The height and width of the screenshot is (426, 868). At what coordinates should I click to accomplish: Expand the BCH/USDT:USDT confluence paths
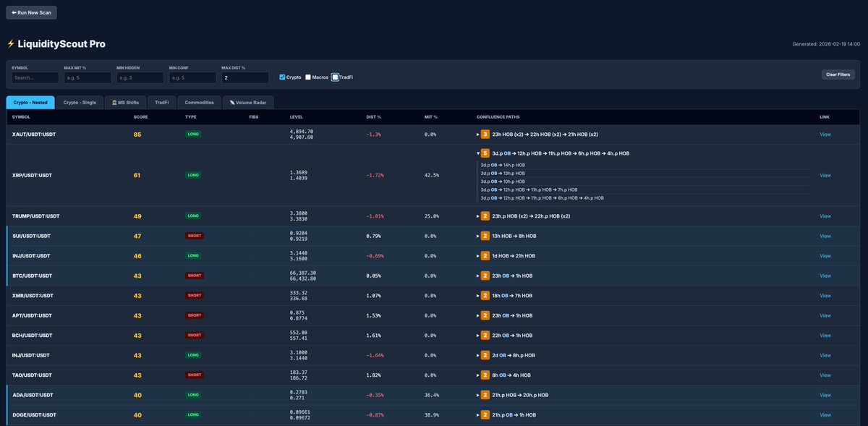477,336
